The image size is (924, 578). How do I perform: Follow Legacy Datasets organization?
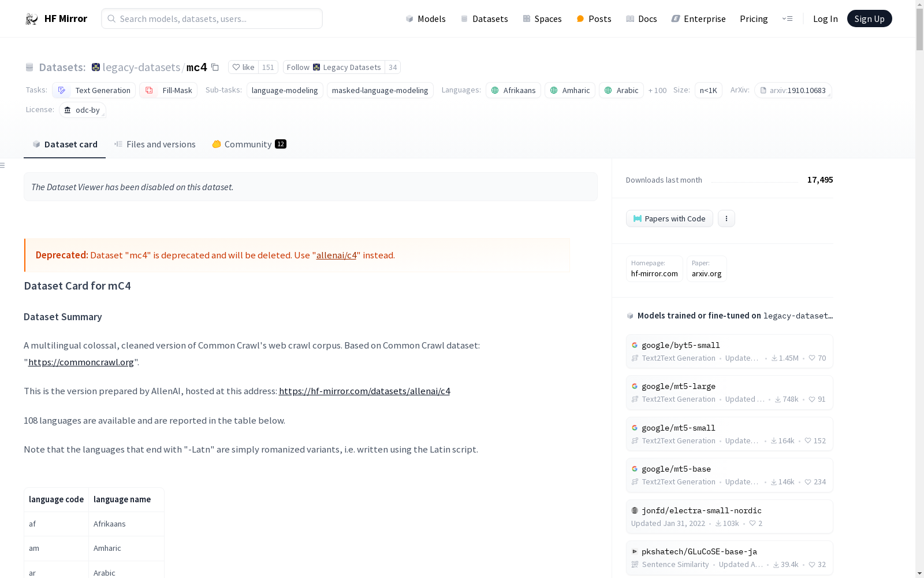coord(334,67)
